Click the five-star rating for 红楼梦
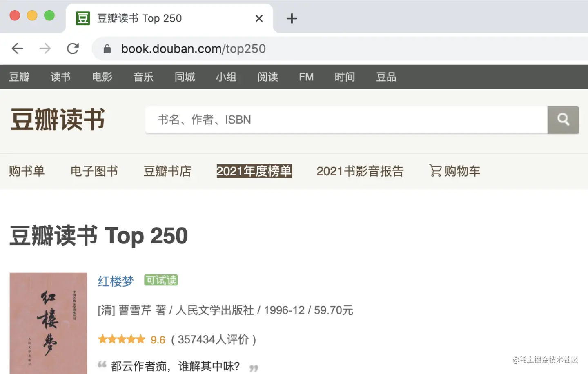The width and height of the screenshot is (588, 374). coord(121,339)
